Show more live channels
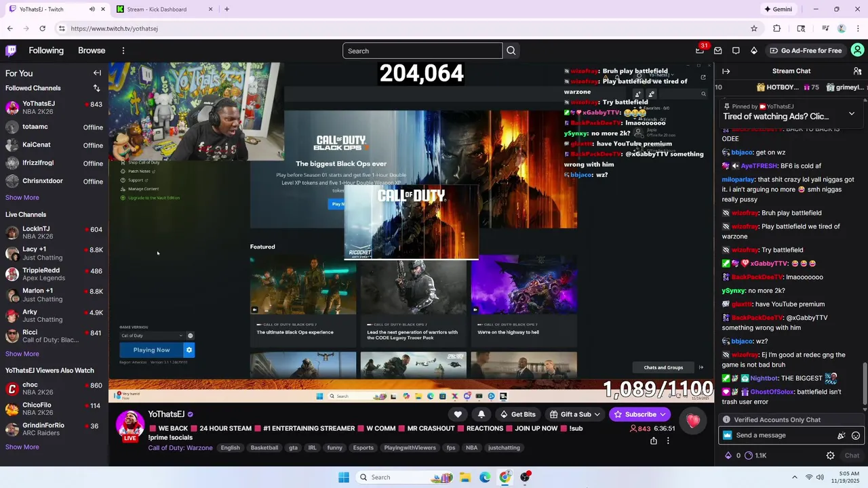Screen dimensions: 868x488 [22, 354]
